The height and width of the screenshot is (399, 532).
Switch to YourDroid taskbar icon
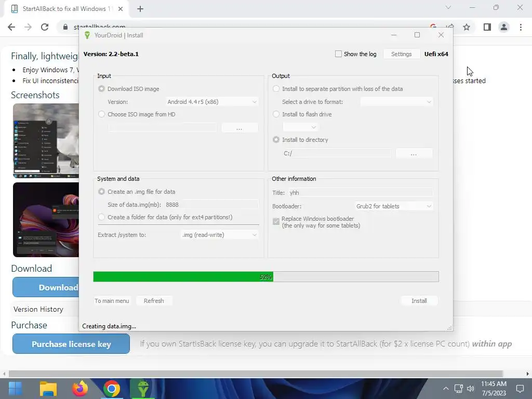click(143, 389)
